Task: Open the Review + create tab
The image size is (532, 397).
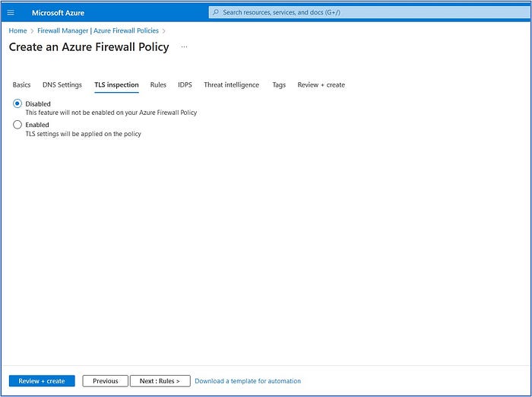Action: 321,84
